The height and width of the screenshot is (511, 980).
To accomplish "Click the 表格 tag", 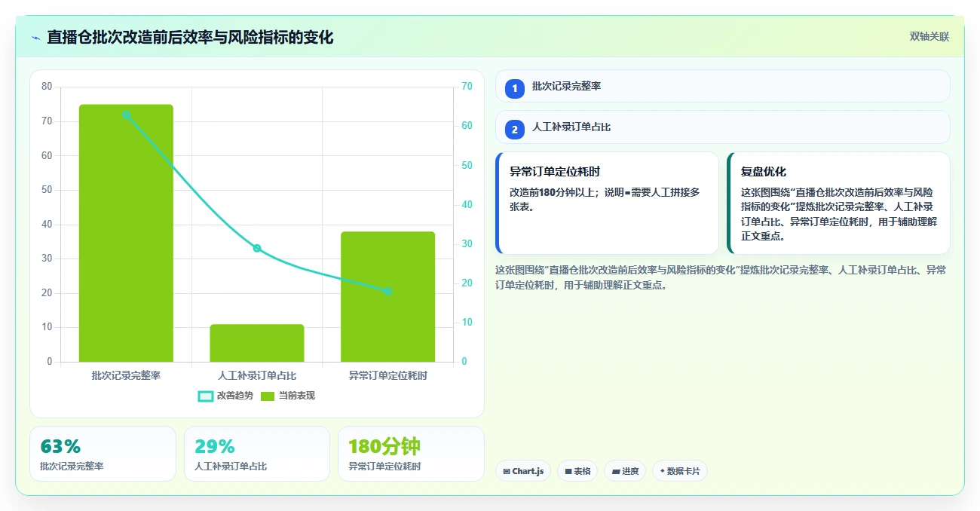I will click(x=577, y=471).
